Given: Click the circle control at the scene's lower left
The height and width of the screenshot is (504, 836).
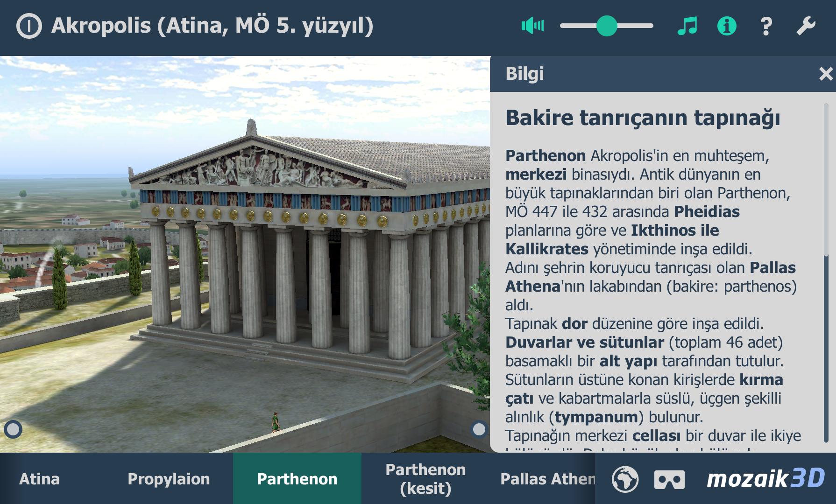Looking at the screenshot, I should coord(13,429).
